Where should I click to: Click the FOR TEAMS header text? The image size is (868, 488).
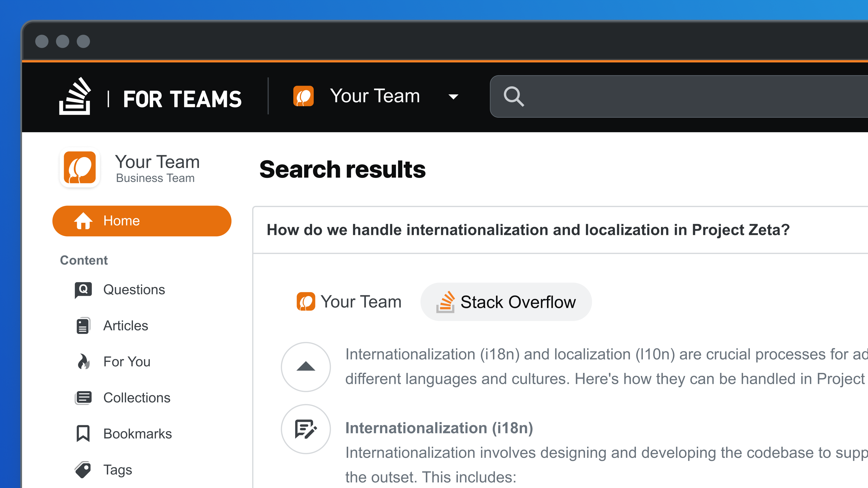coord(182,99)
